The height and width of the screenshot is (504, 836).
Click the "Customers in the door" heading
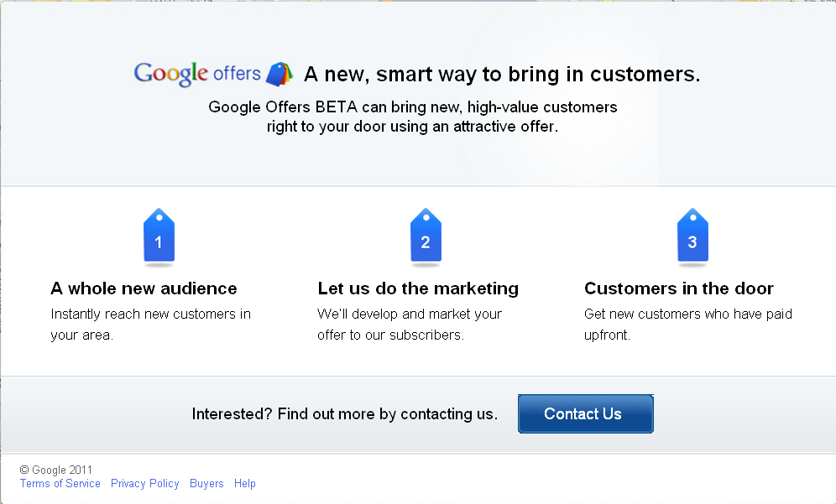679,288
